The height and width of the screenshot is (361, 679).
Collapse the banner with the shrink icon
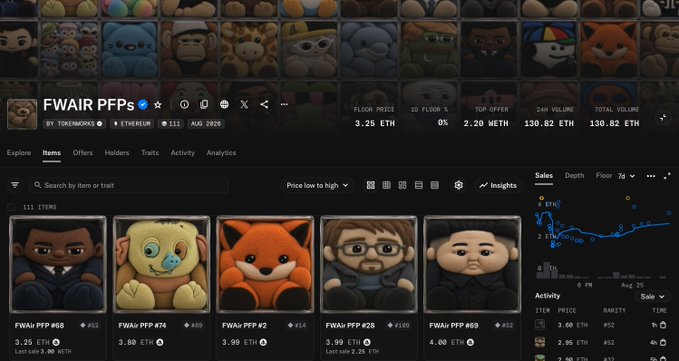[x=663, y=117]
